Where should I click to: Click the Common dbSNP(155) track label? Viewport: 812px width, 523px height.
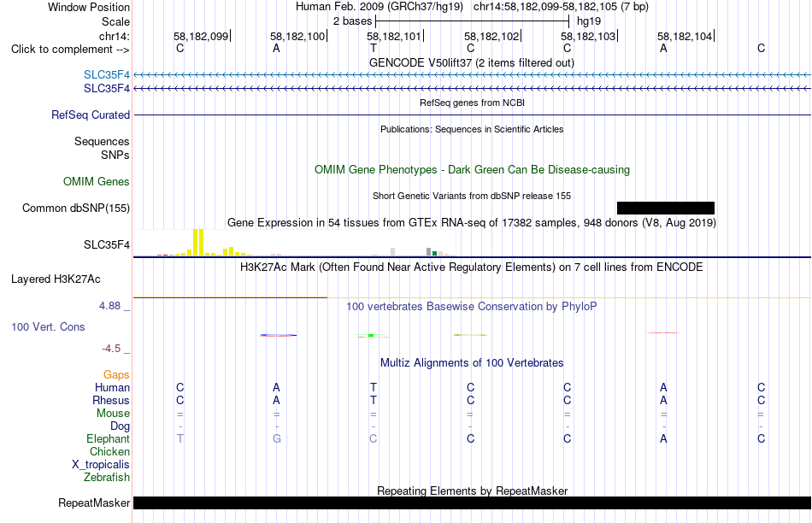coord(76,209)
